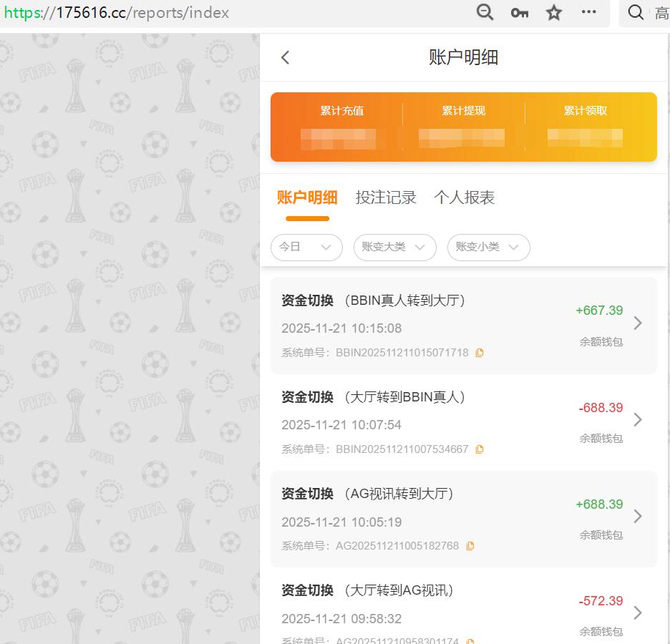The image size is (670, 644).
Task: Open the browser password manager key icon
Action: click(x=519, y=13)
